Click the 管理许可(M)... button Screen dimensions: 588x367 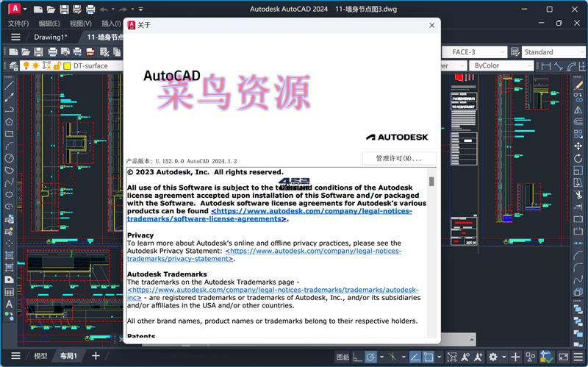tap(399, 158)
